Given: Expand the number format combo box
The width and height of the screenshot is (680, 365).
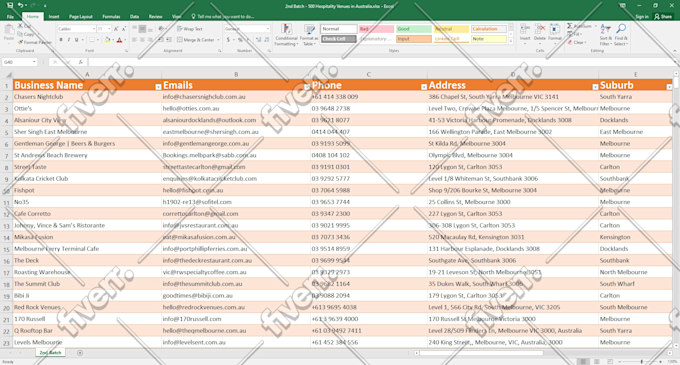Looking at the screenshot, I should (268, 29).
